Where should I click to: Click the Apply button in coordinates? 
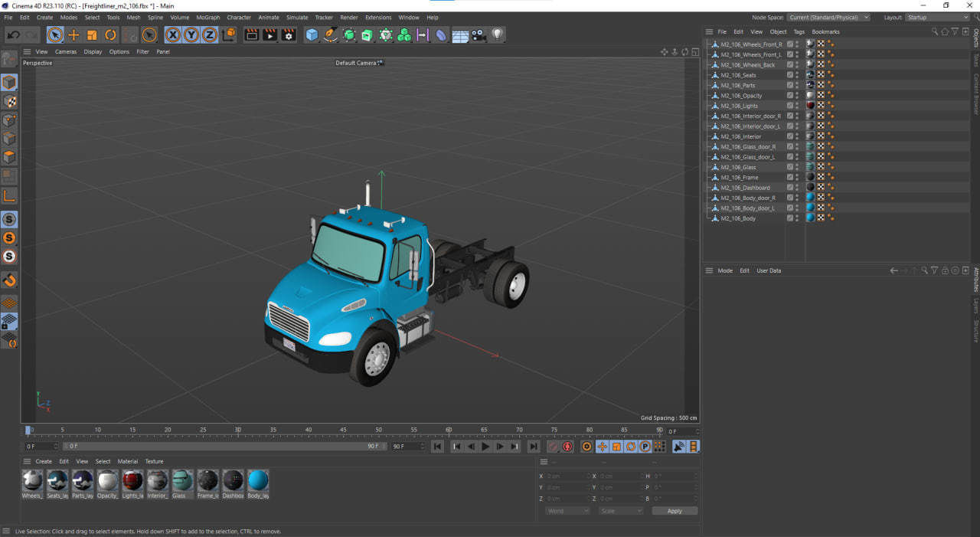tap(675, 511)
